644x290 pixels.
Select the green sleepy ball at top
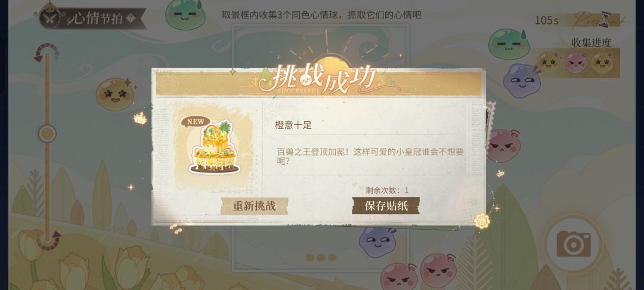pos(185,14)
